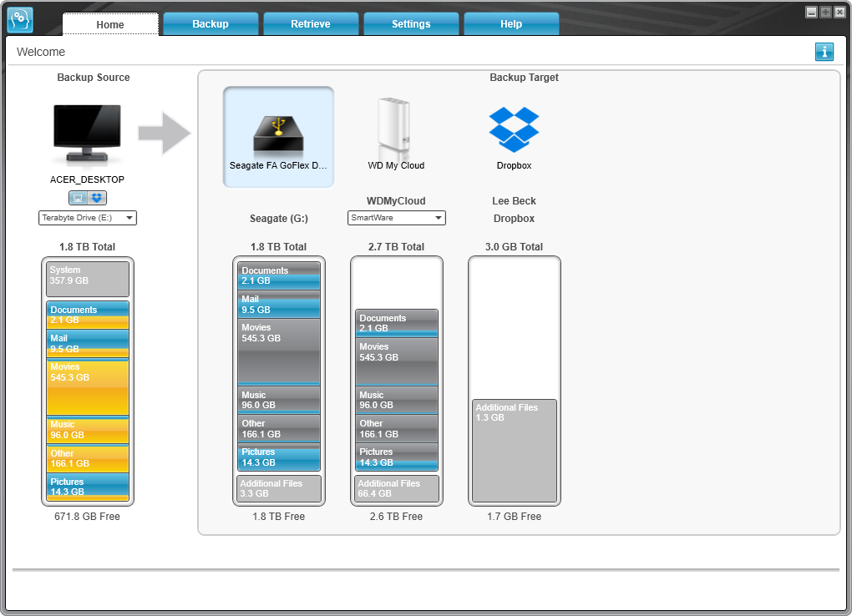Click Seagate Pictures 14.3 GB segment
The width and height of the screenshot is (852, 616).
point(279,457)
